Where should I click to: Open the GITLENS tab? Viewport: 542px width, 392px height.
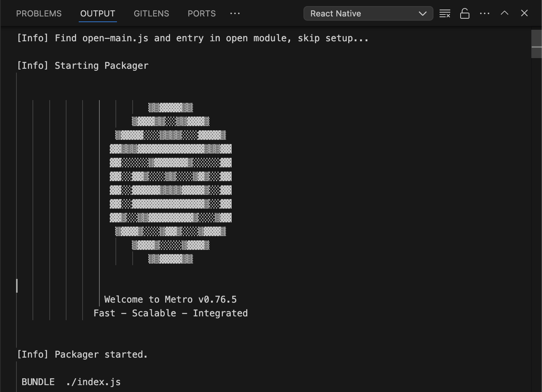[151, 13]
